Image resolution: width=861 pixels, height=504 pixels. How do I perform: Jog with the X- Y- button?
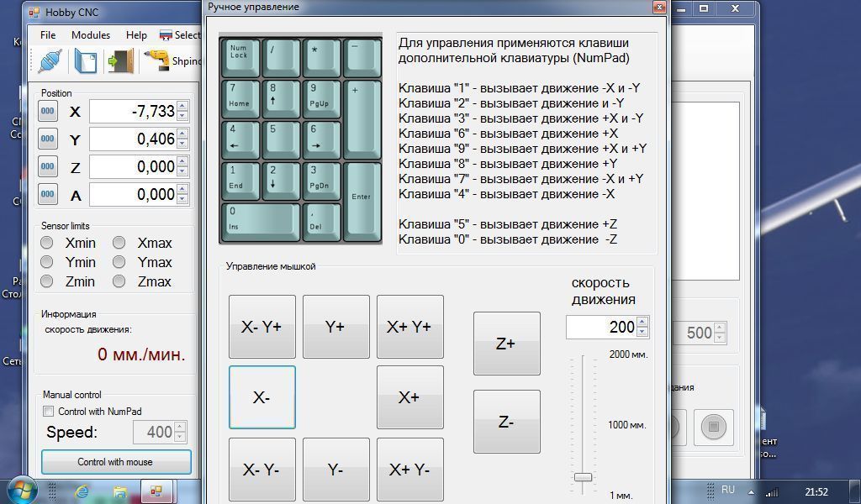tap(262, 470)
